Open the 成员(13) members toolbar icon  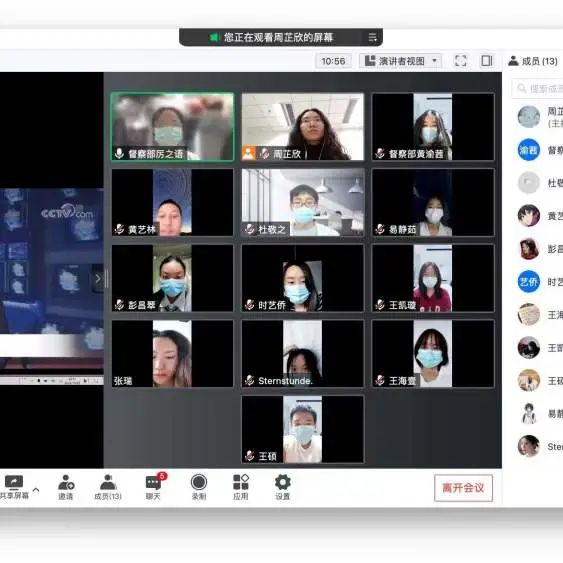coord(108,483)
